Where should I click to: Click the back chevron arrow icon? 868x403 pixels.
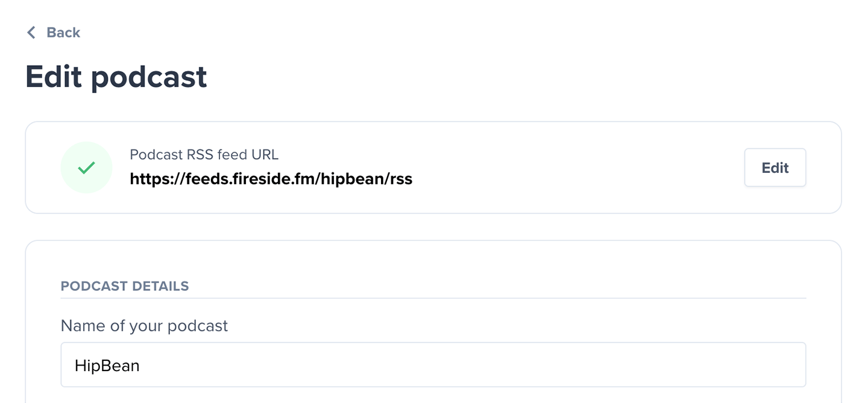pos(31,33)
